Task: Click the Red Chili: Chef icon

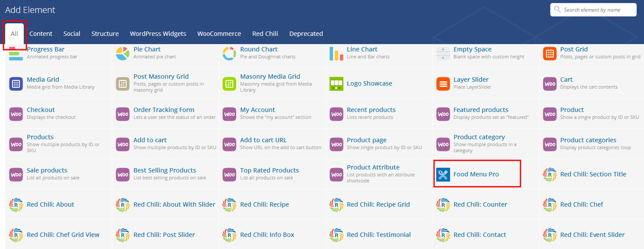Action: (x=550, y=204)
